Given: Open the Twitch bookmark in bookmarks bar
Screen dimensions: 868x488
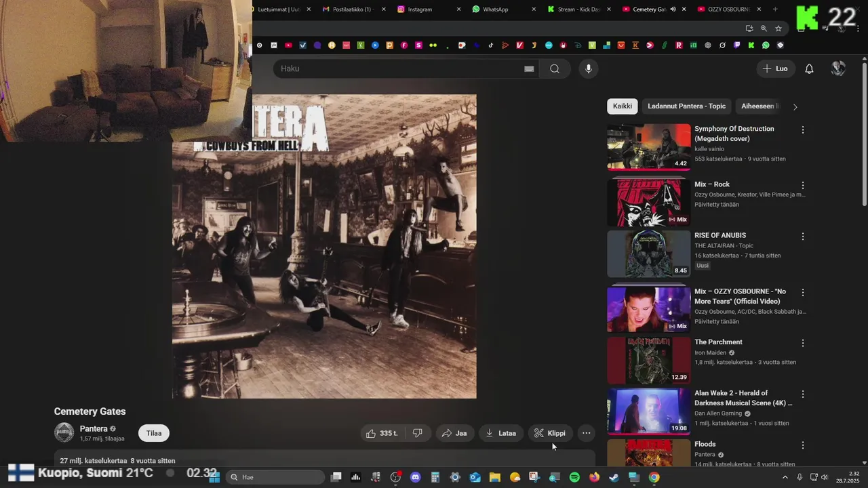Looking at the screenshot, I should tap(737, 45).
